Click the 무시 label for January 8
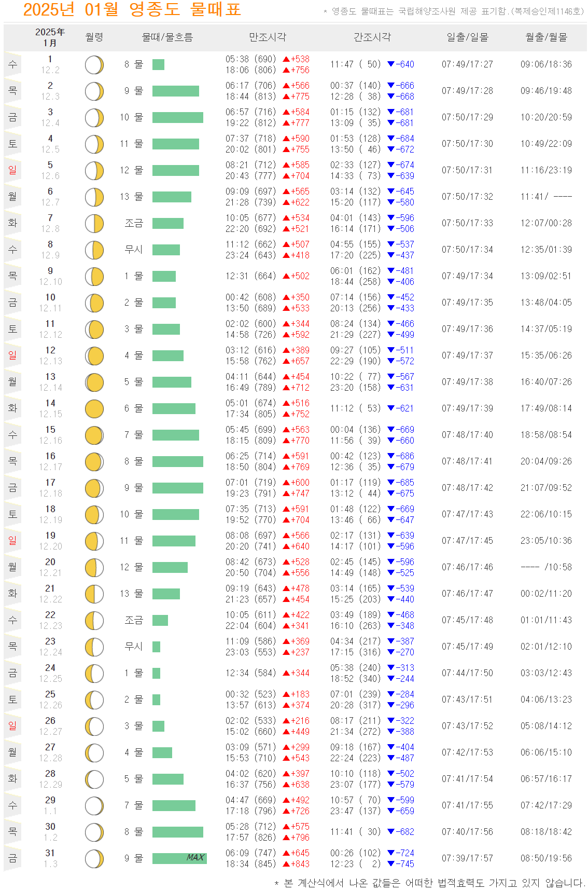This screenshot has height=891, width=588. coord(134,250)
